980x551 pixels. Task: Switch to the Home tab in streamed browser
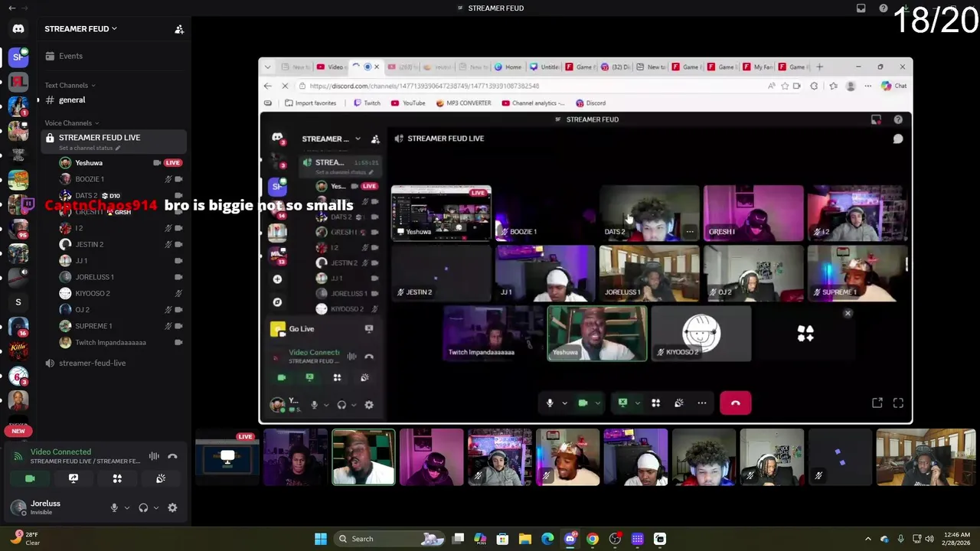pos(508,67)
